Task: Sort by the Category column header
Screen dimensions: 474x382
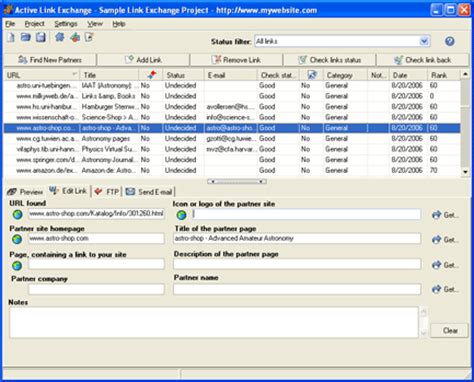Action: pos(345,75)
